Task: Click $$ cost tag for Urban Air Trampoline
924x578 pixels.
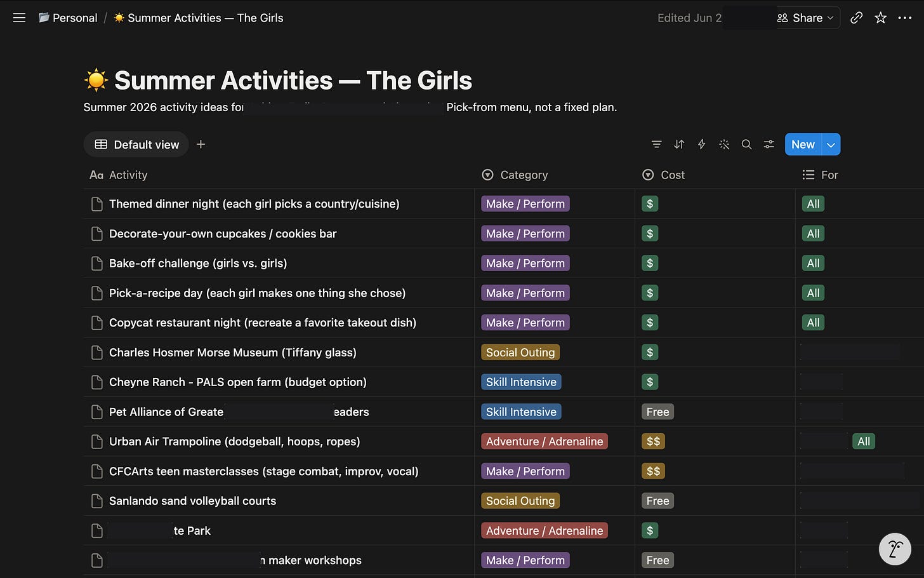Action: click(x=653, y=441)
